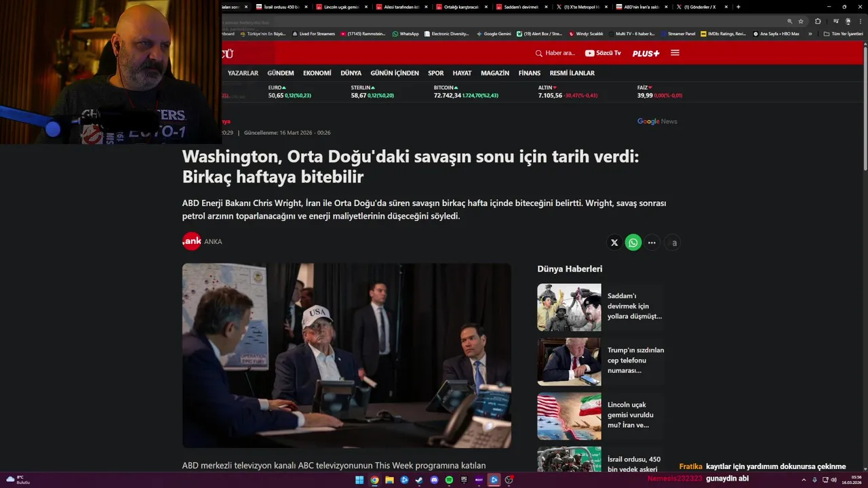Image resolution: width=868 pixels, height=488 pixels.
Task: Open the browser extensions puzzle icon
Action: 818,21
